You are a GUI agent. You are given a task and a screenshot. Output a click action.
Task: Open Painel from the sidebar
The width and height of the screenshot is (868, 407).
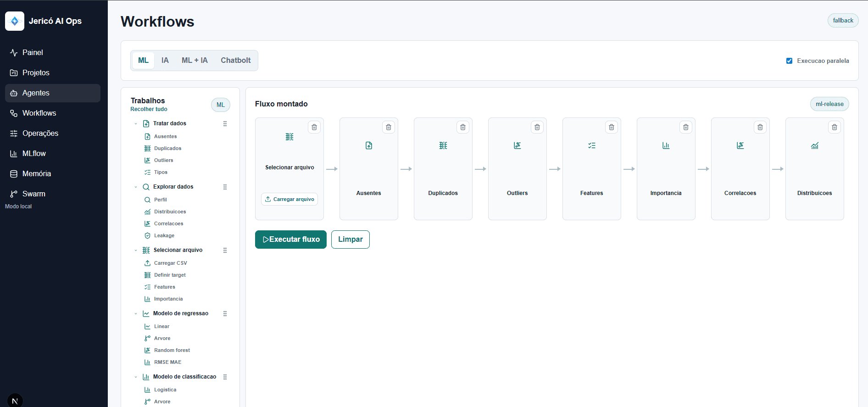click(x=53, y=52)
